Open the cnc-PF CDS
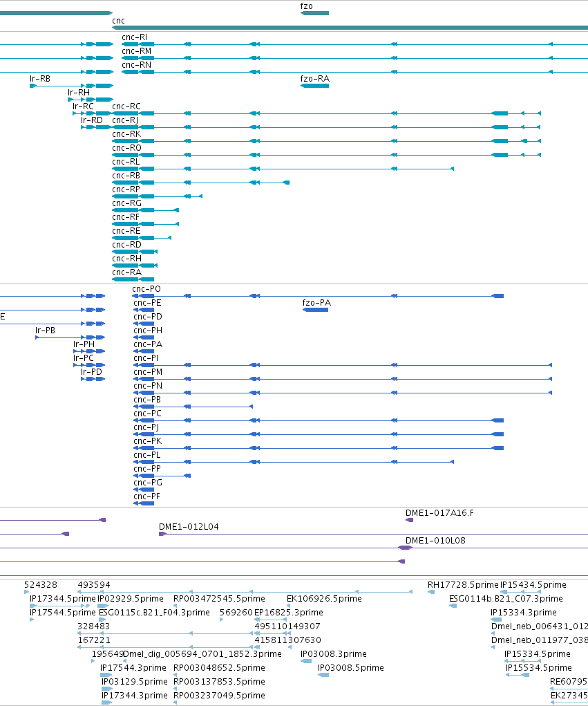 (x=146, y=496)
